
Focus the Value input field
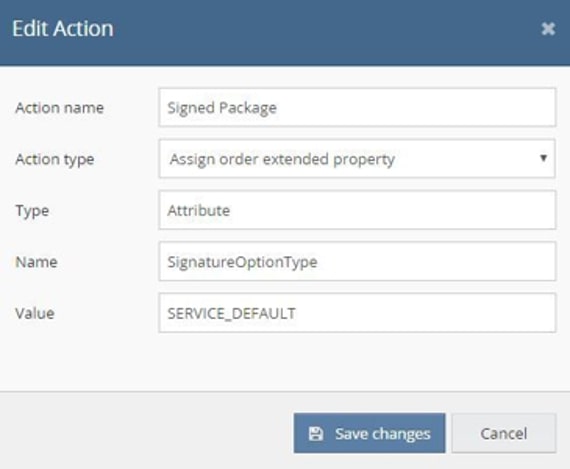click(357, 313)
